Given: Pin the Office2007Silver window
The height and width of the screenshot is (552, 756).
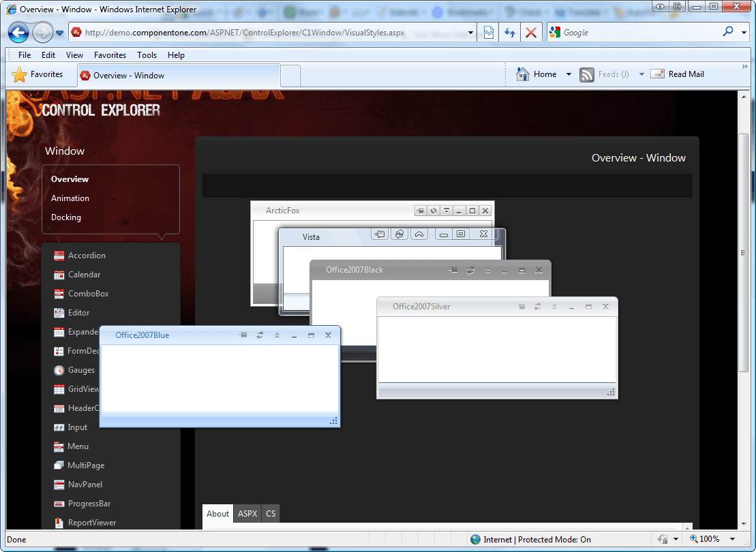Looking at the screenshot, I should (x=521, y=307).
